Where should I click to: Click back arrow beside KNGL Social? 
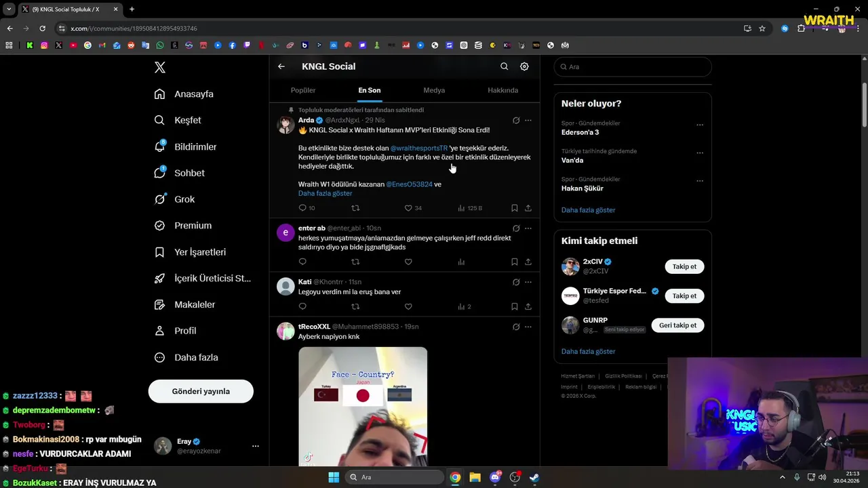click(281, 66)
